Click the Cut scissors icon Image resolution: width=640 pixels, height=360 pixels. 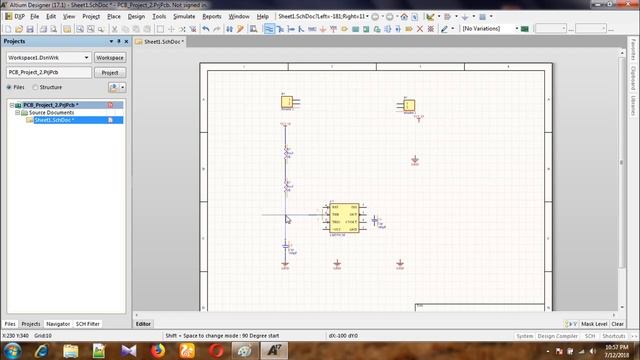115,29
